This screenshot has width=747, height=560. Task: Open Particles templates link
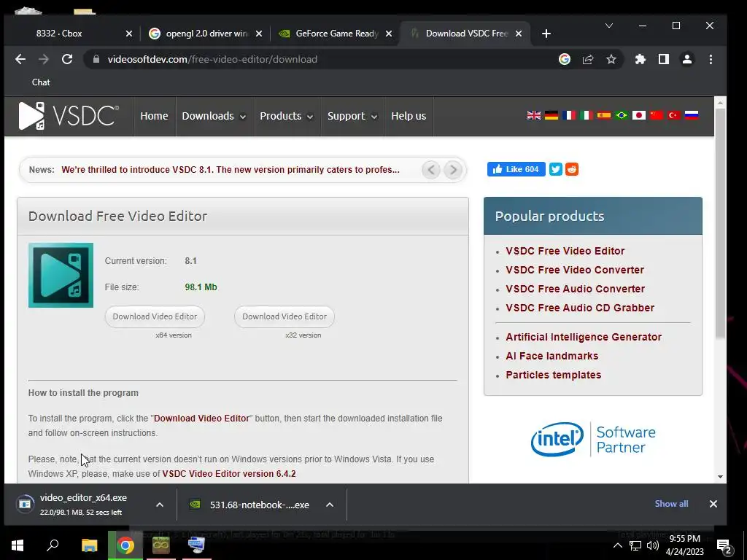[553, 376]
